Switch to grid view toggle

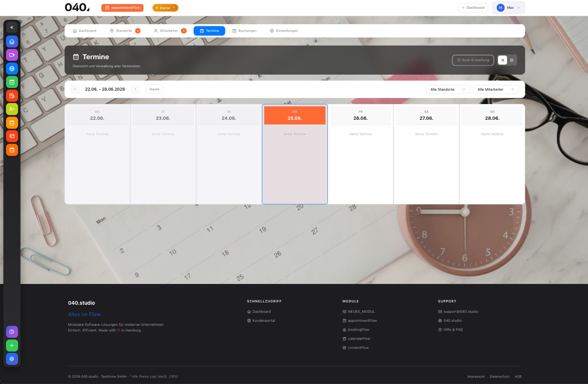(512, 60)
